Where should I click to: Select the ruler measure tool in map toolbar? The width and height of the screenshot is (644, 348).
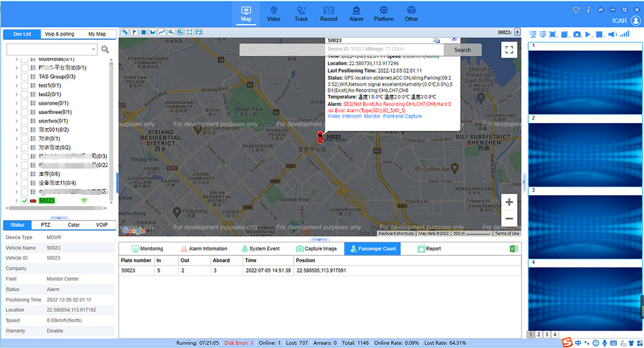(125, 32)
